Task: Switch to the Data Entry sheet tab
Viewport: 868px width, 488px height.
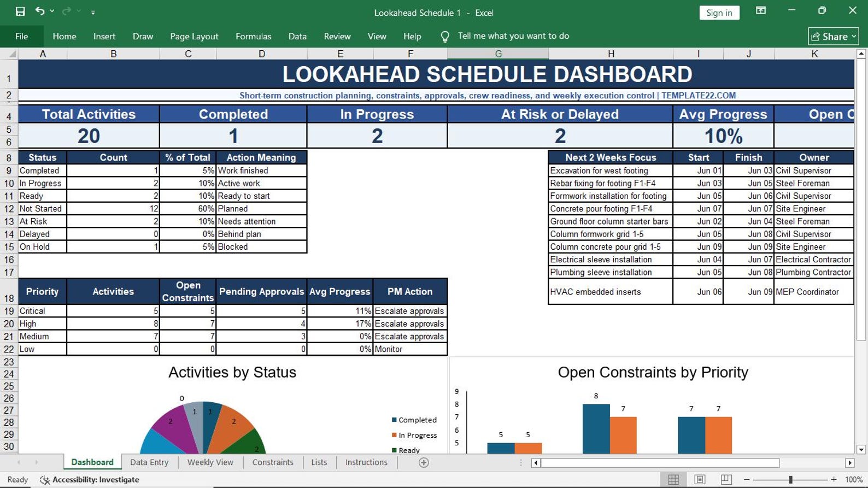Action: pos(149,462)
